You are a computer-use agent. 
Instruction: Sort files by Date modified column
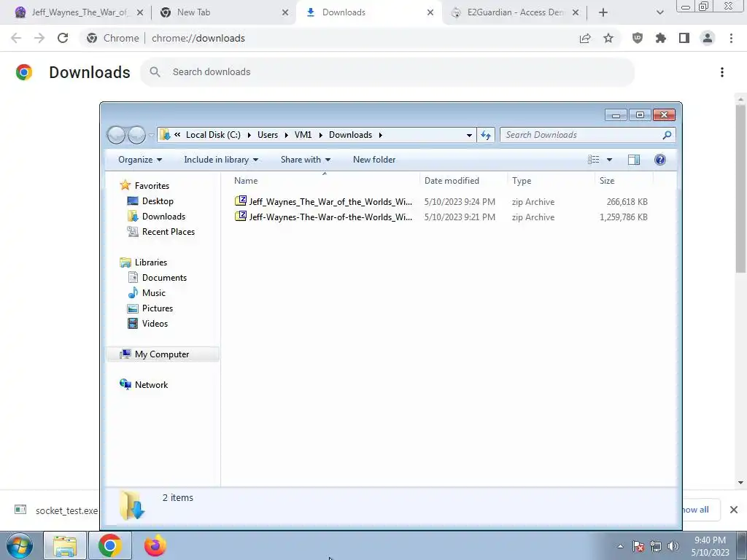click(x=463, y=181)
